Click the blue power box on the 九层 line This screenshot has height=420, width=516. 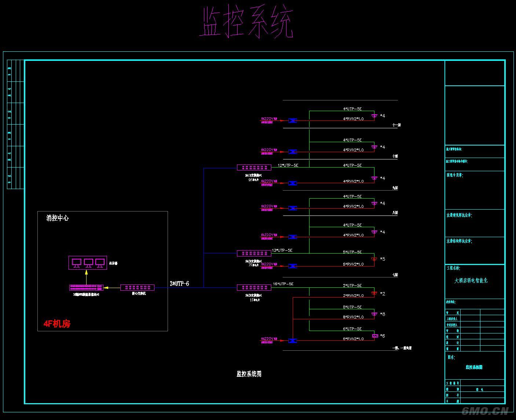292,183
